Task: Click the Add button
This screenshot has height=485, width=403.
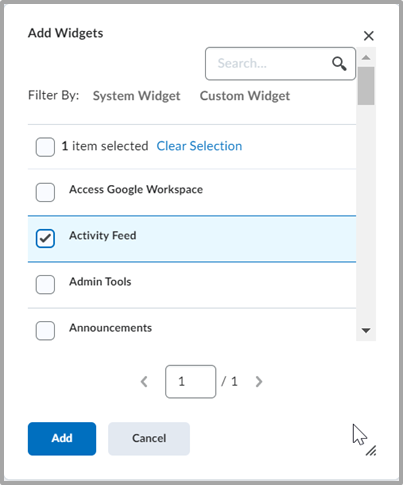Action: [x=62, y=439]
